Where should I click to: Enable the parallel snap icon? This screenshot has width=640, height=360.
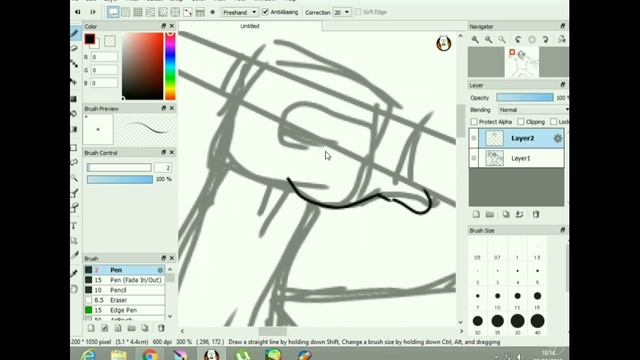tap(125, 12)
